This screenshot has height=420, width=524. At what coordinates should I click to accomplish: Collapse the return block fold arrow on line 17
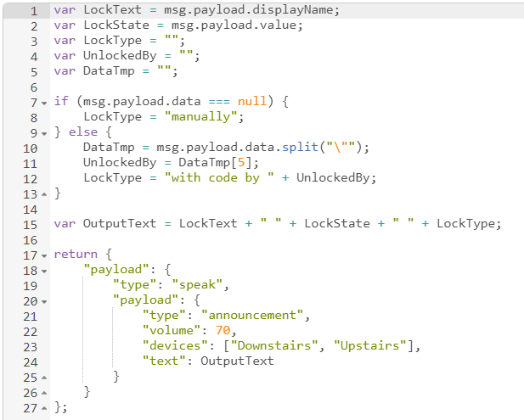click(x=44, y=255)
